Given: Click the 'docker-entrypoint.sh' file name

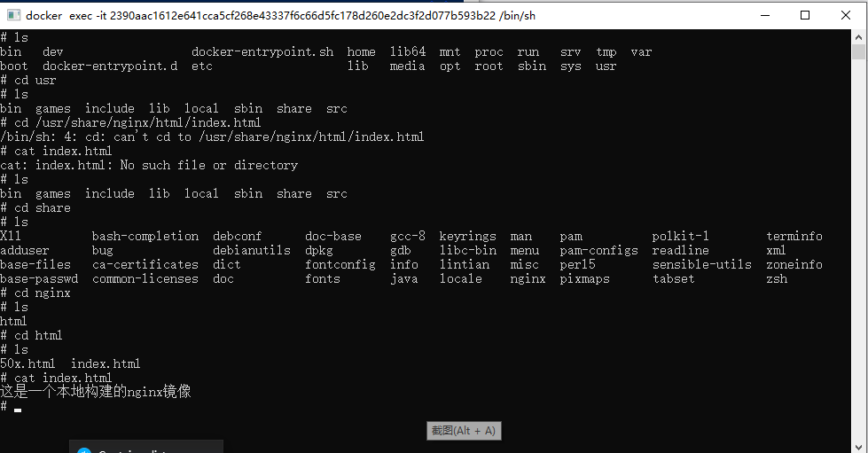Looking at the screenshot, I should click(x=262, y=52).
